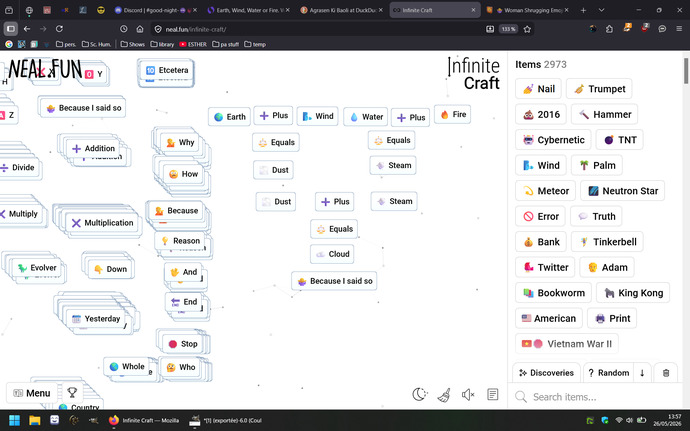Expand the list all tabs chevron

point(601,10)
